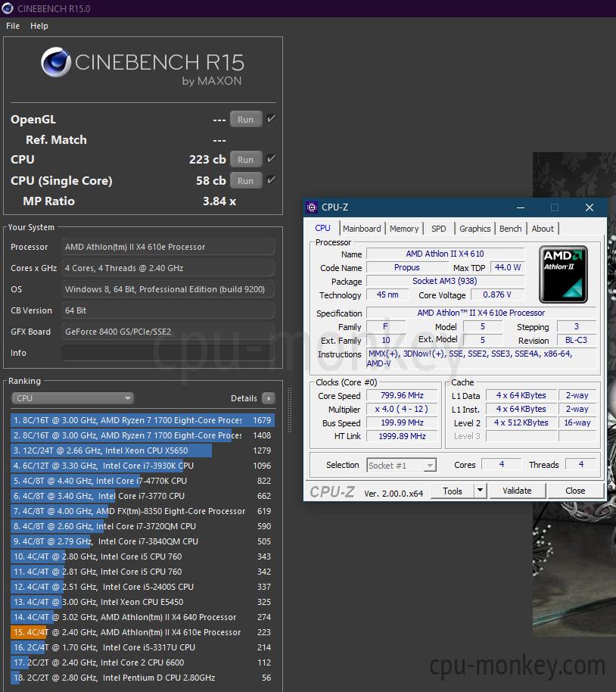
Task: Select the Intel Core i7-3770 ranking row
Action: (x=142, y=496)
